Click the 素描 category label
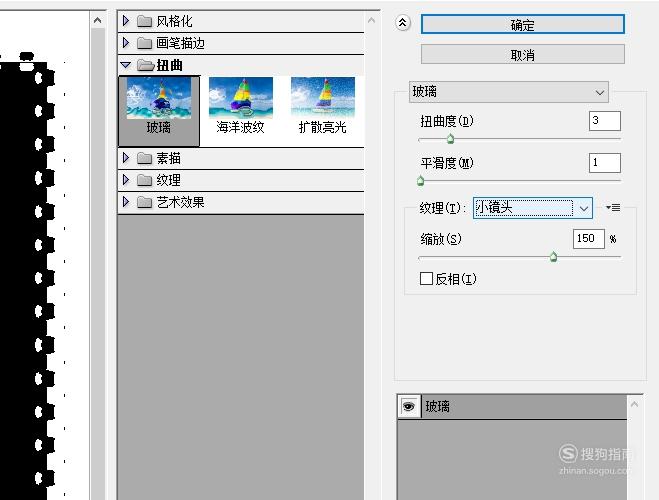 click(x=169, y=158)
